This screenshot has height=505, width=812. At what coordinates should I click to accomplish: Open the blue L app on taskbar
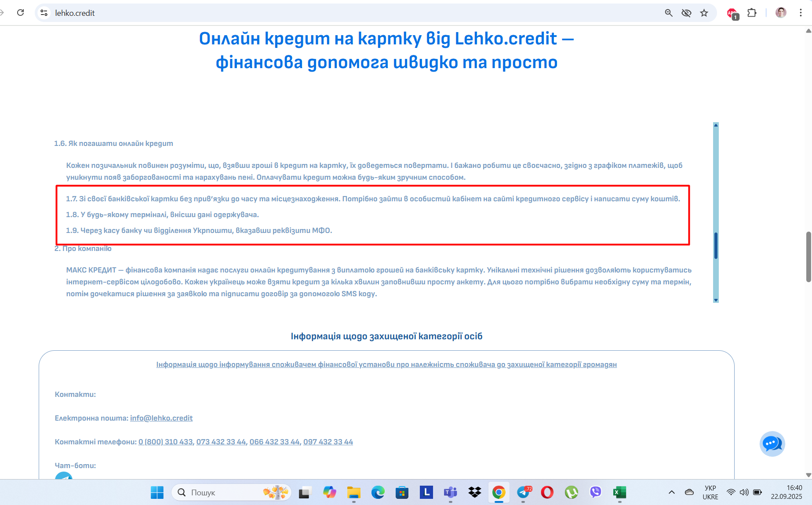coord(426,493)
